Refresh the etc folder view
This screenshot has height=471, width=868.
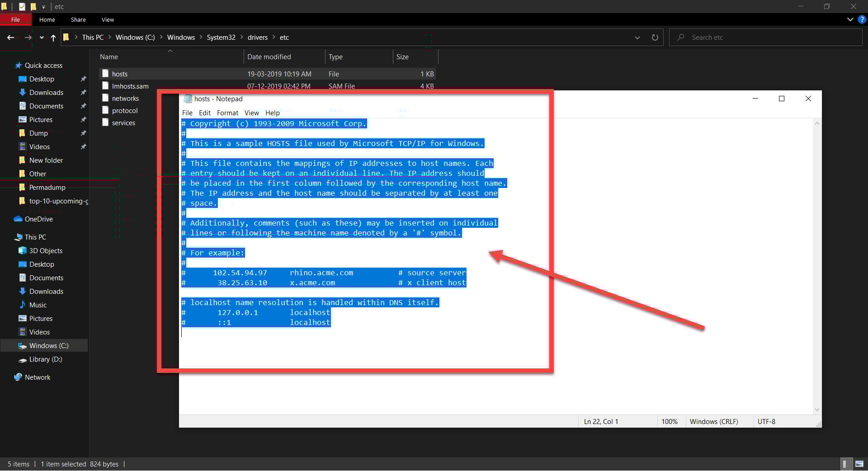(x=655, y=38)
